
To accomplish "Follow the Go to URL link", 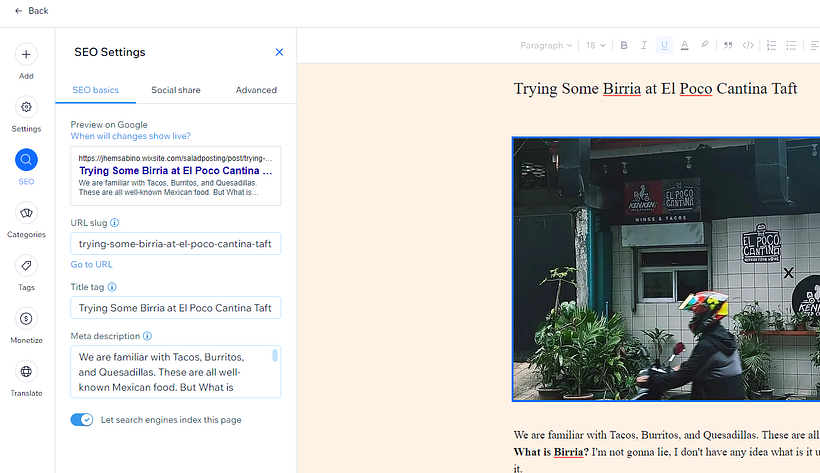I will click(x=92, y=265).
